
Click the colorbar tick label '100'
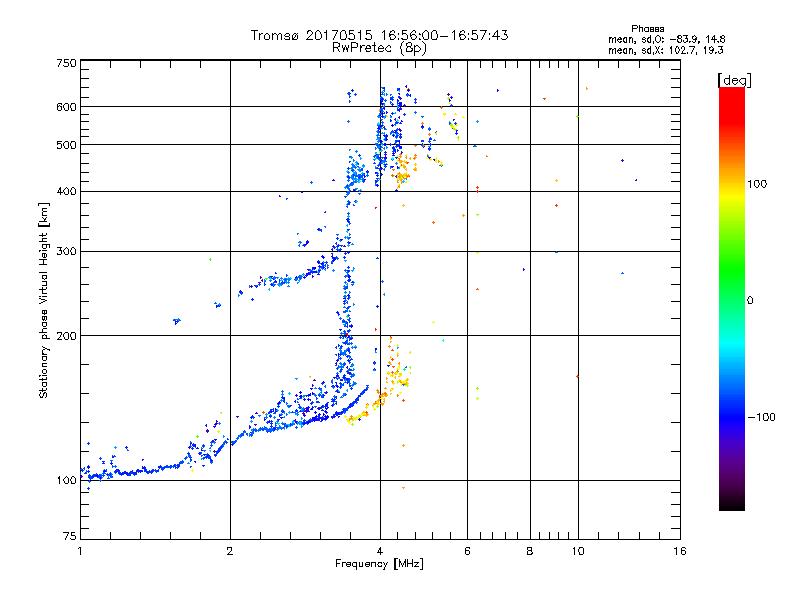click(757, 184)
